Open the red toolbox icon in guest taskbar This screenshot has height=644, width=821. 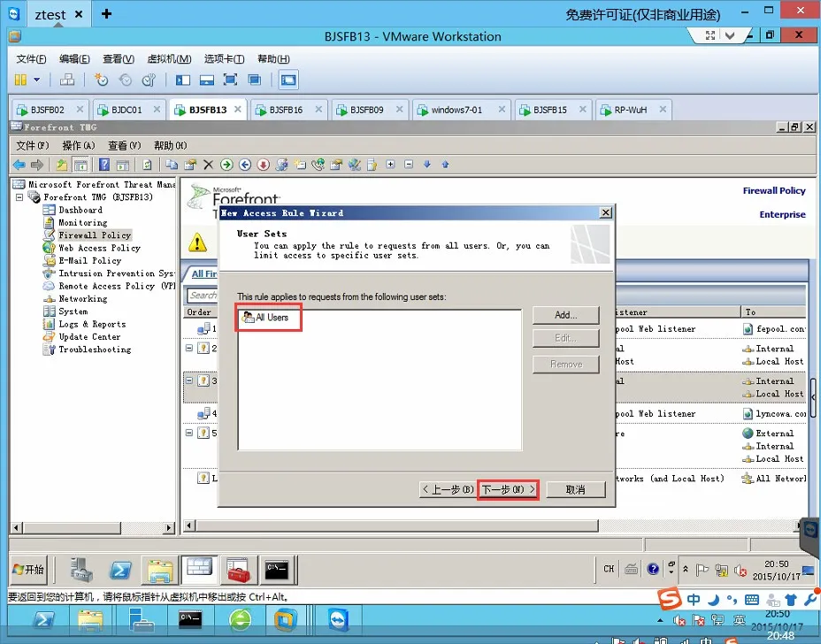point(238,570)
